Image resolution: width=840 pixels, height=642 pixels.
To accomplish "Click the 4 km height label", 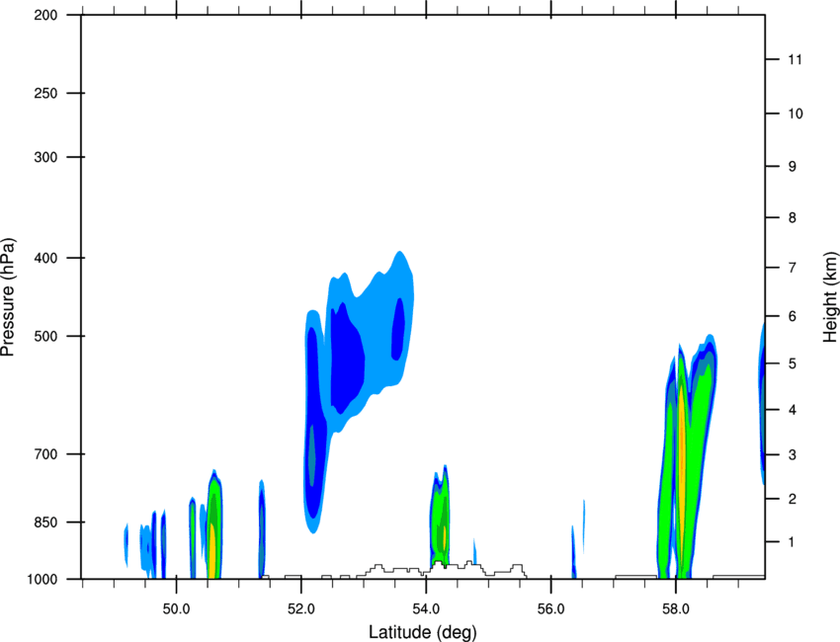I will [x=793, y=410].
